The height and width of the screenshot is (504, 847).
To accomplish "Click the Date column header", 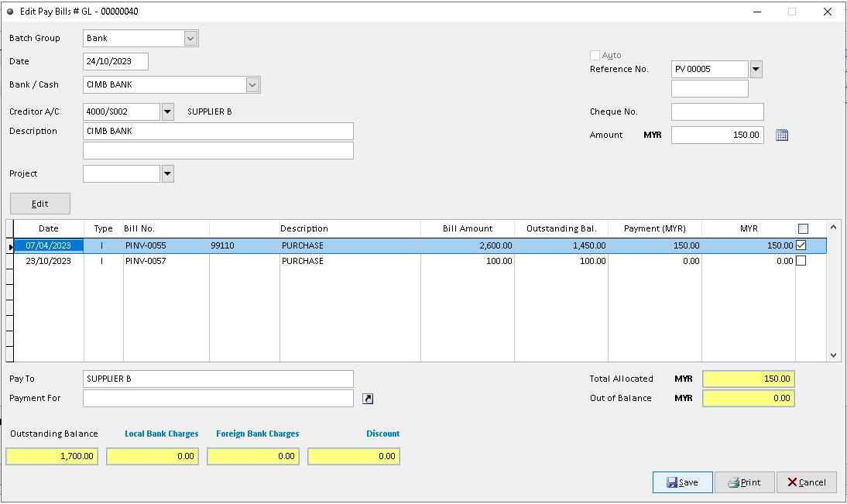I will tap(49, 228).
